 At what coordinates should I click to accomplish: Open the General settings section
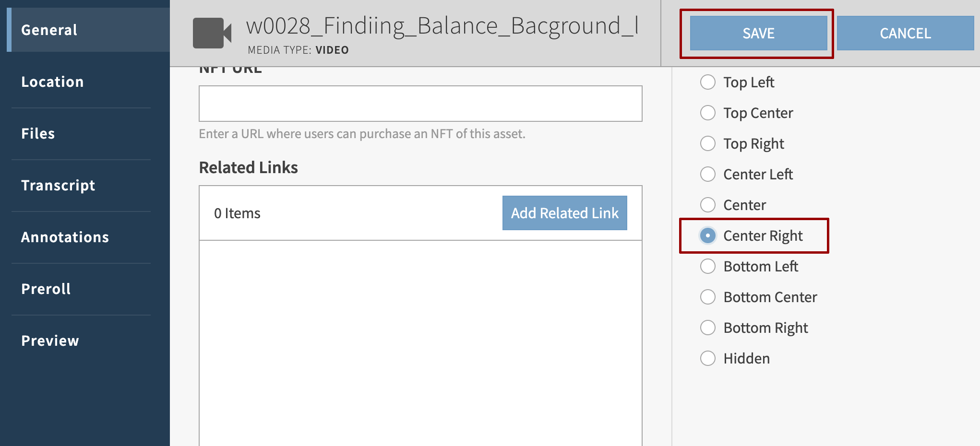(49, 30)
